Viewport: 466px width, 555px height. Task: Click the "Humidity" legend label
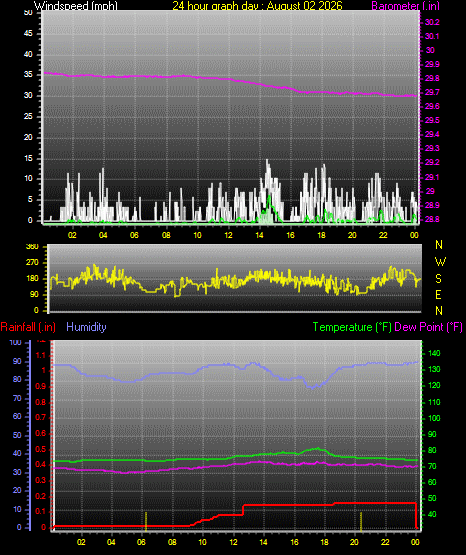tap(86, 327)
